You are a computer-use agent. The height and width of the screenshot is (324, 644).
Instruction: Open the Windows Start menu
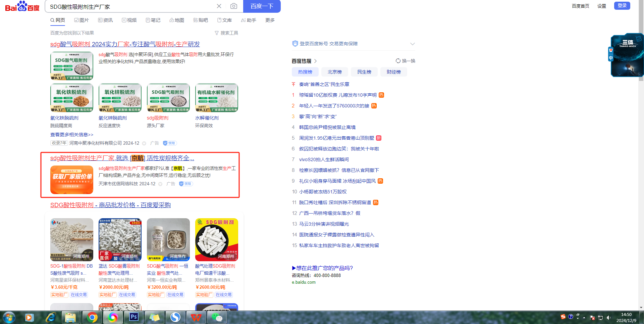pyautogui.click(x=9, y=317)
